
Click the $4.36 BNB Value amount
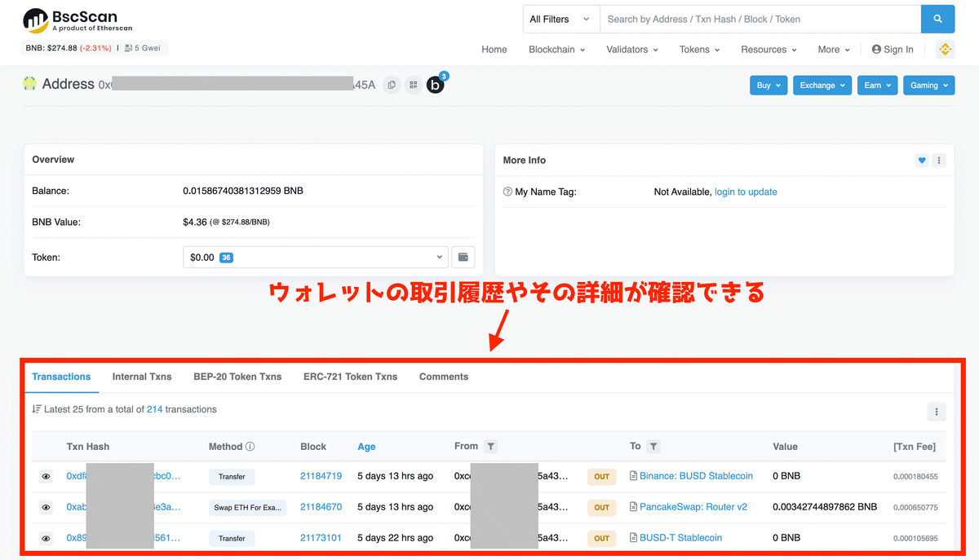[x=194, y=222]
